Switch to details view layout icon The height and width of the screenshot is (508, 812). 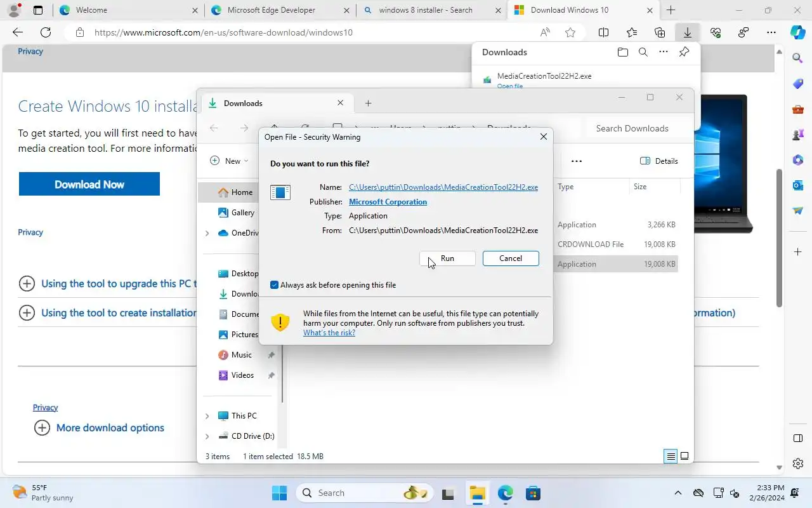[x=671, y=457]
